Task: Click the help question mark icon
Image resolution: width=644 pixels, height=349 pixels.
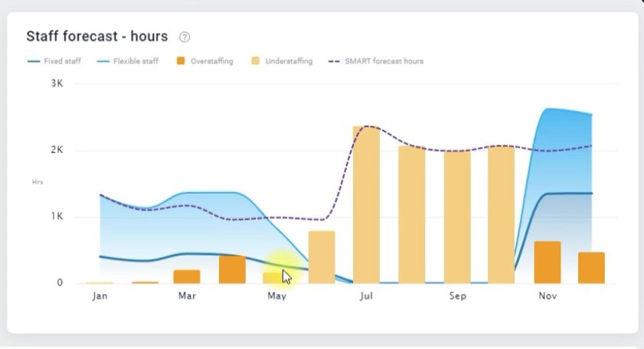Action: coord(185,37)
